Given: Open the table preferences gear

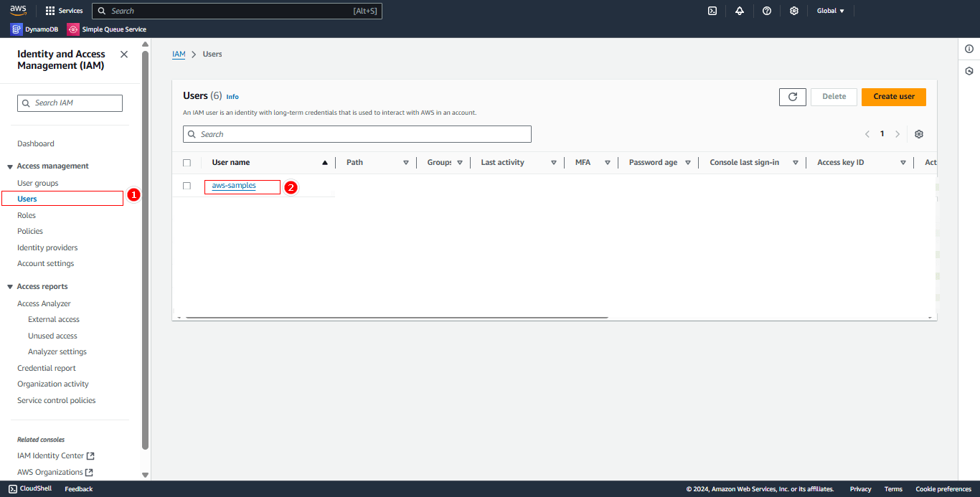Looking at the screenshot, I should tap(919, 134).
